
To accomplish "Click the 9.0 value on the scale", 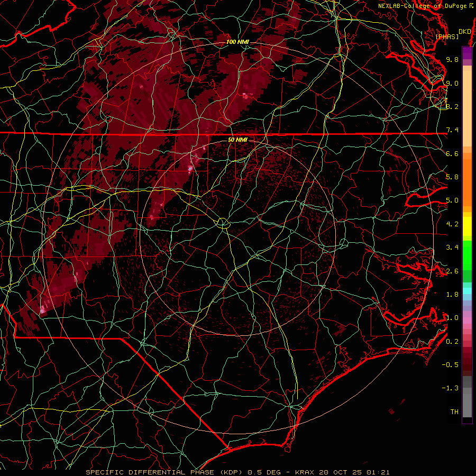I will point(452,83).
